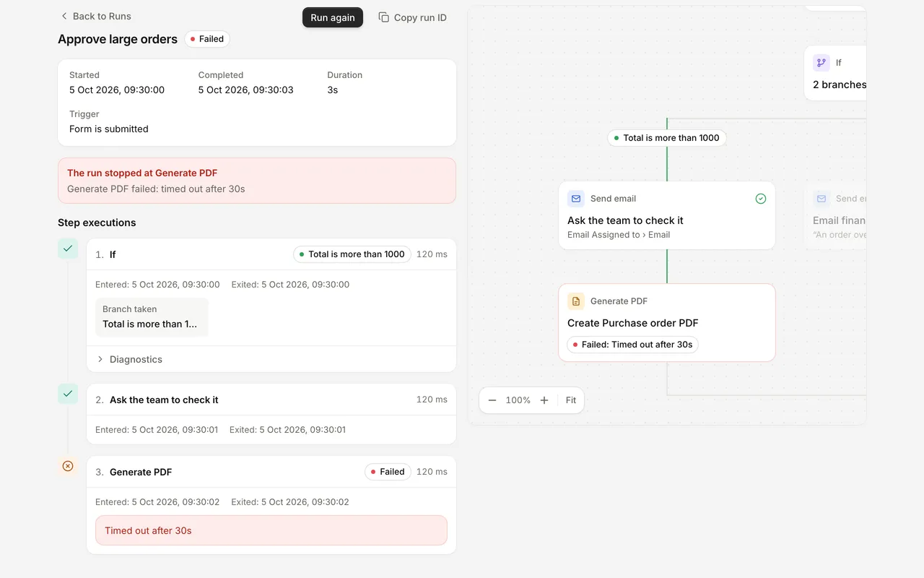924x578 pixels.
Task: Expand the Diagnostics section
Action: (271, 359)
